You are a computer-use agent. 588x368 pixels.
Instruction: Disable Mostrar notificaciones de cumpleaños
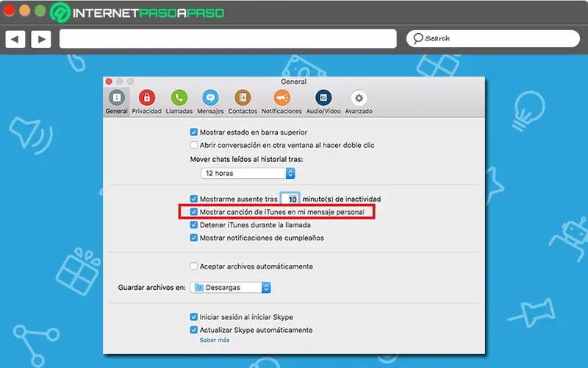pyautogui.click(x=193, y=238)
